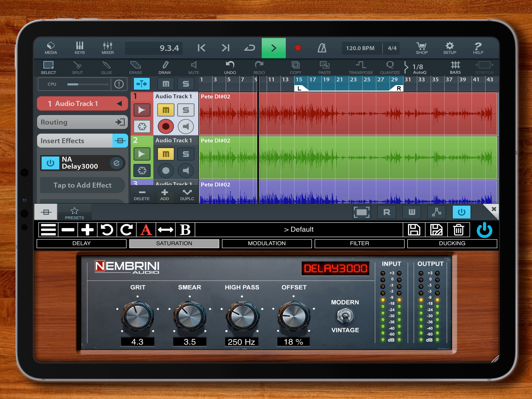532x399 pixels.
Task: Jump to the project end
Action: [x=226, y=48]
